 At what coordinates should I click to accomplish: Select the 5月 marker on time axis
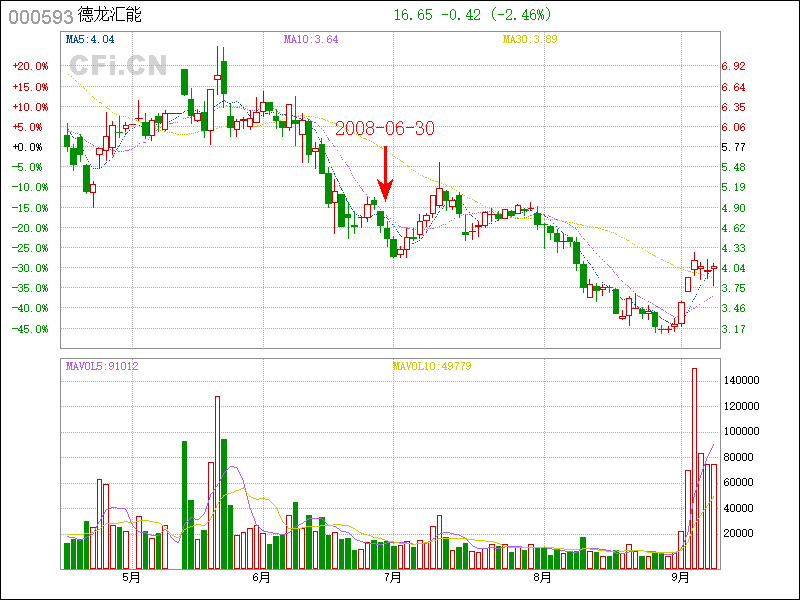click(x=130, y=577)
